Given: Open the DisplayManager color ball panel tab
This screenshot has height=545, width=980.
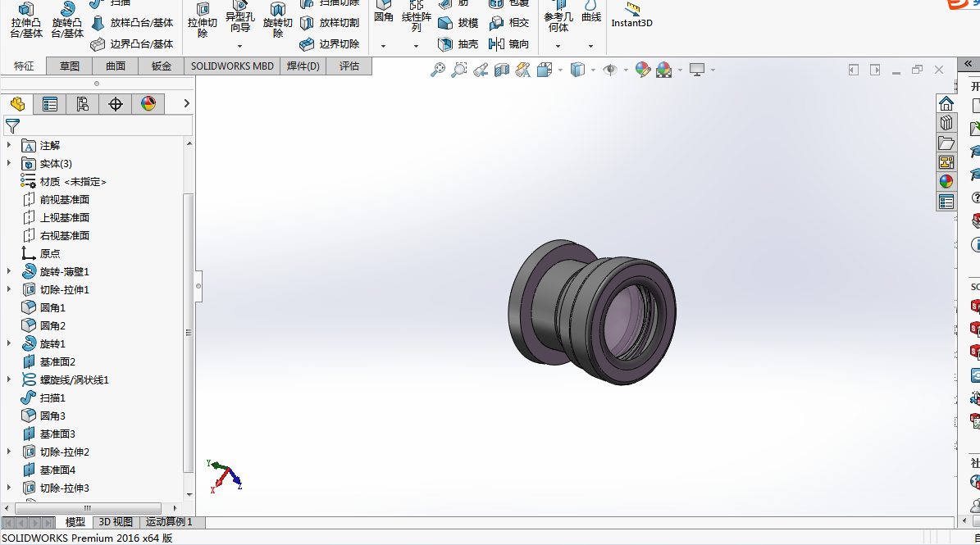Looking at the screenshot, I should pos(148,104).
